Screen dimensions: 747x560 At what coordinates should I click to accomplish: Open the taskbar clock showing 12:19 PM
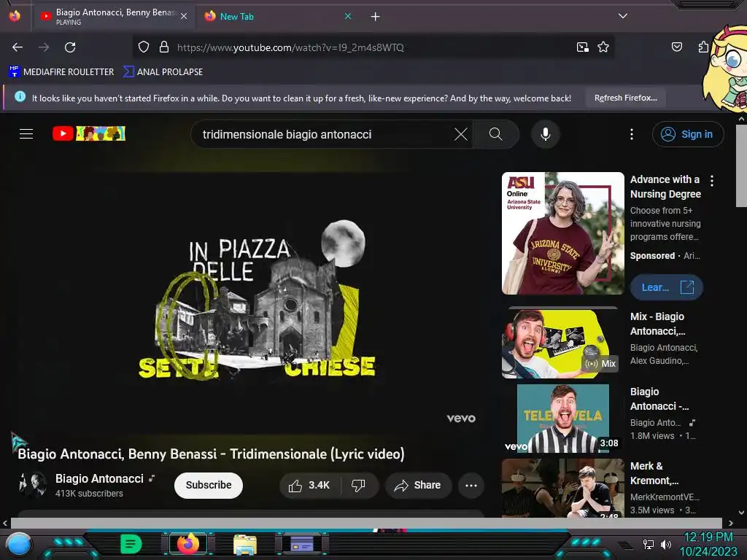click(708, 544)
